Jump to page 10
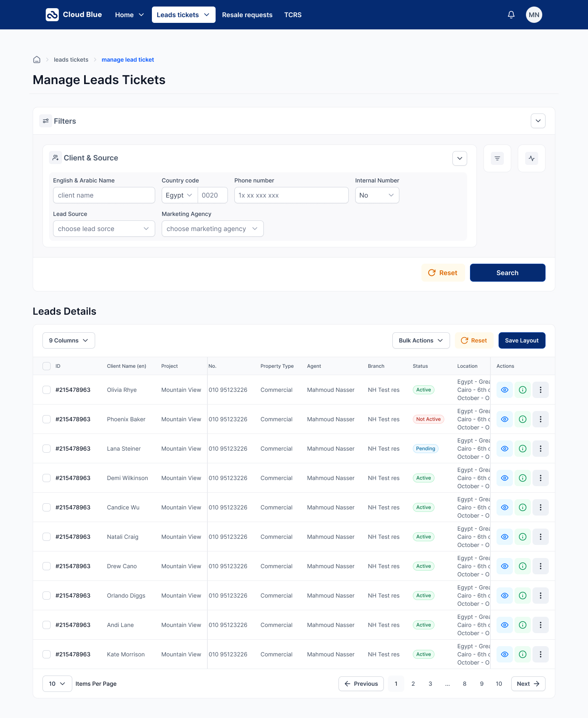Viewport: 588px width, 718px height. 499,684
